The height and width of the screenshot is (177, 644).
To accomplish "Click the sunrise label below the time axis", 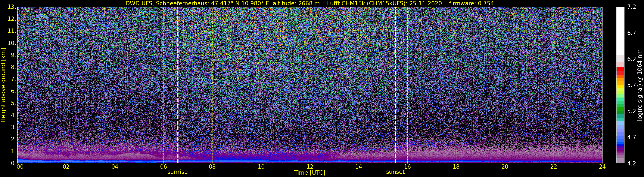I will 177,172.
